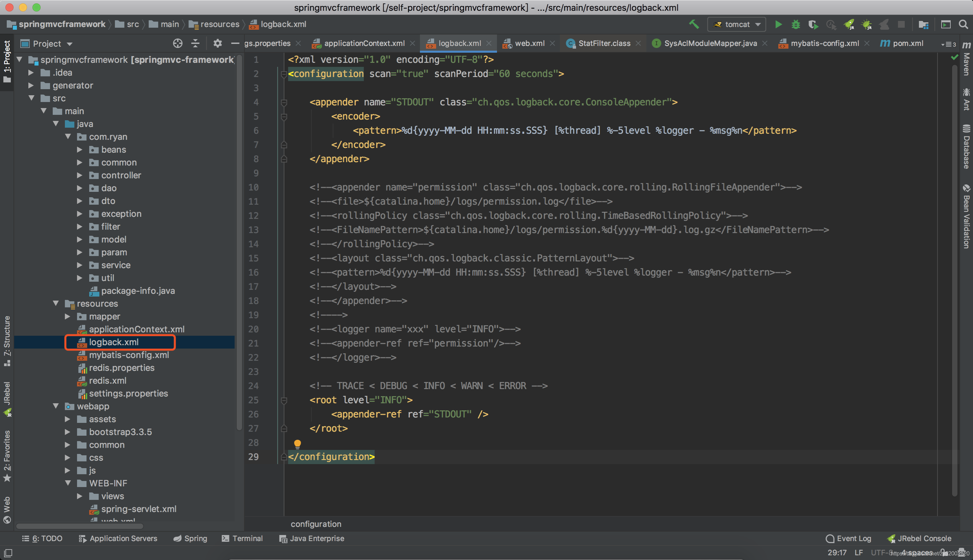Switch to the web.xml tab

pyautogui.click(x=529, y=44)
